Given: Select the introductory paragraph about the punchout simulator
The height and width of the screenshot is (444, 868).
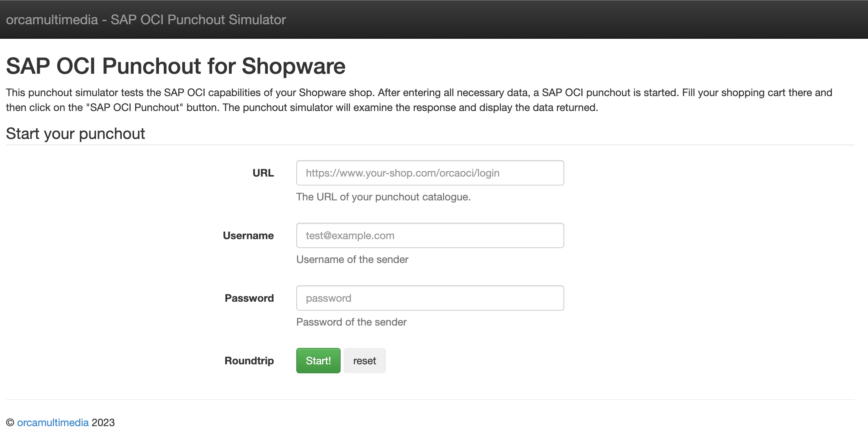Looking at the screenshot, I should coord(419,100).
